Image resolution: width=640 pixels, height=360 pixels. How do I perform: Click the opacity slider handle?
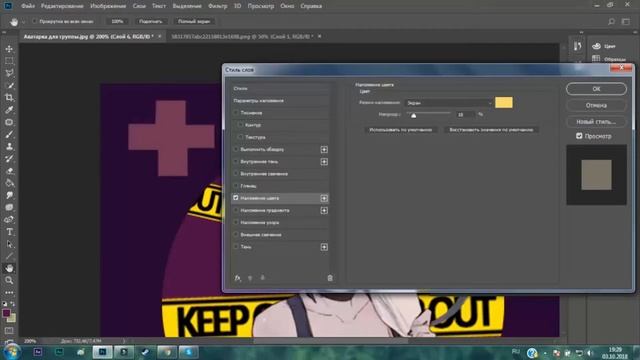[413, 116]
